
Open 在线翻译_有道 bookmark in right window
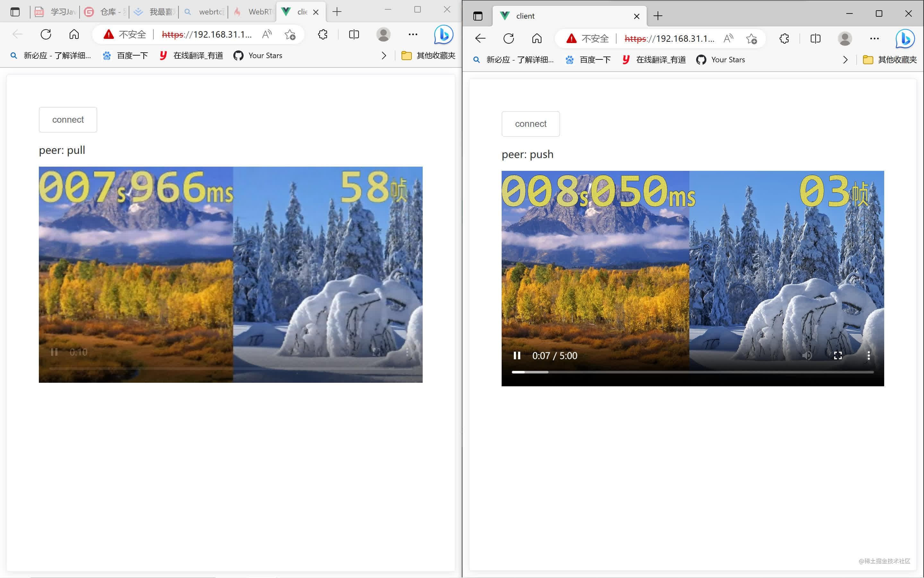click(x=653, y=60)
